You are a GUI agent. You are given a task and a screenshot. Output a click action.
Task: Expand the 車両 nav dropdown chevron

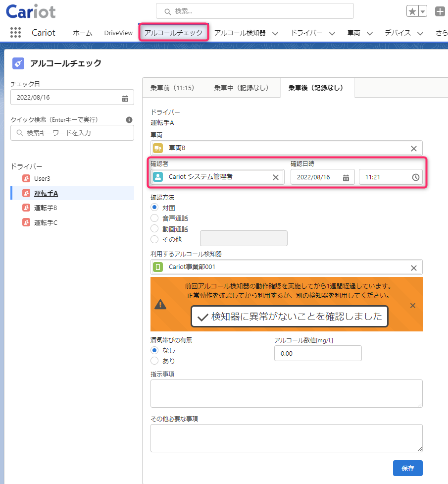pyautogui.click(x=370, y=33)
